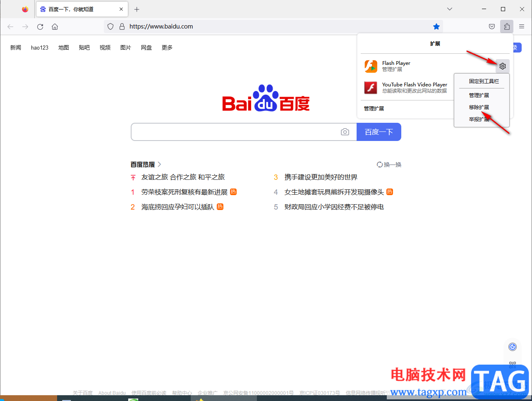Choose 固定到工具栏 in context menu
This screenshot has width=532, height=401.
[x=484, y=81]
